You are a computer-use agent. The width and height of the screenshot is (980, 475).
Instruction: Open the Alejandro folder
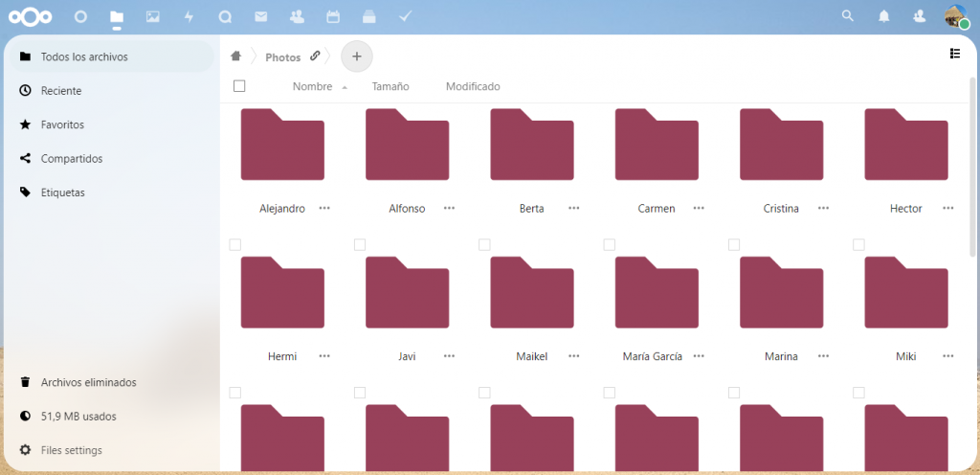pos(282,145)
